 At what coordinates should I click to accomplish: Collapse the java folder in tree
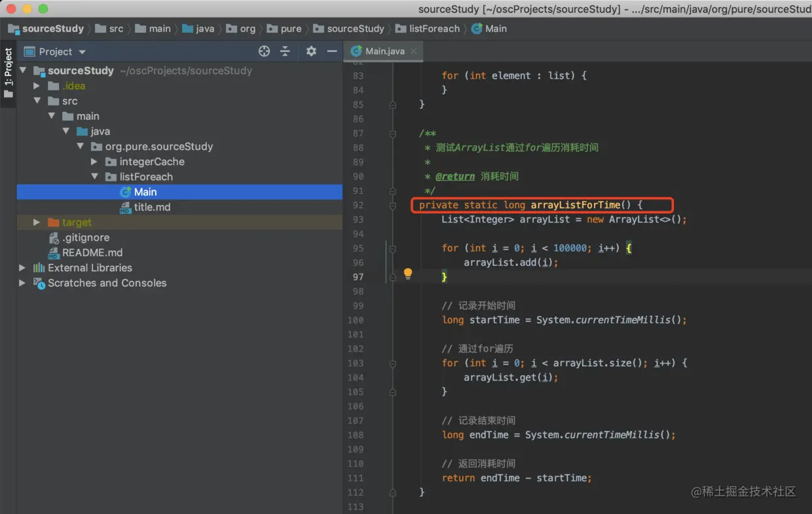[66, 131]
